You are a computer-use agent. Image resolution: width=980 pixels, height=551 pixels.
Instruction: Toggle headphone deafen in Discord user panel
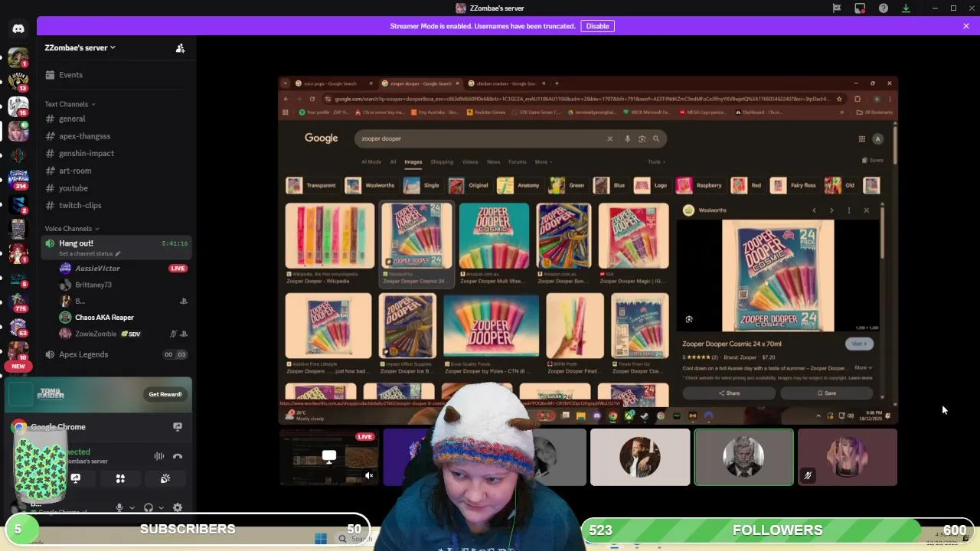pos(149,507)
